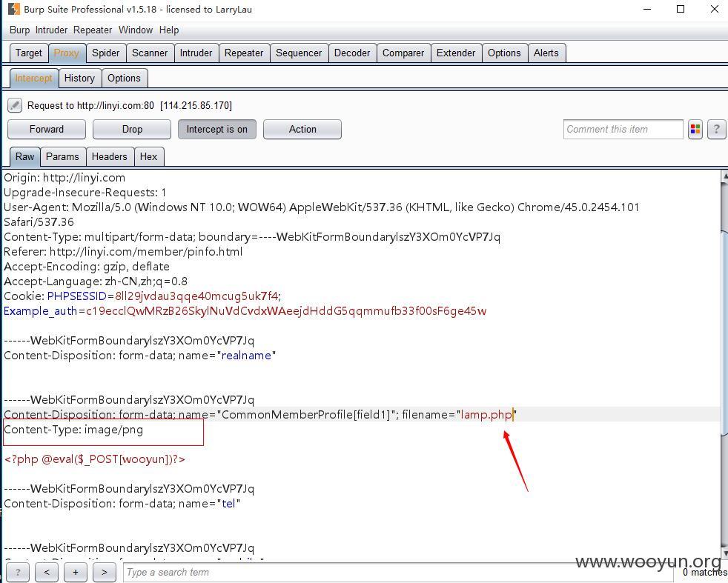Drop the intercepted request
728x583 pixels.
click(x=132, y=130)
